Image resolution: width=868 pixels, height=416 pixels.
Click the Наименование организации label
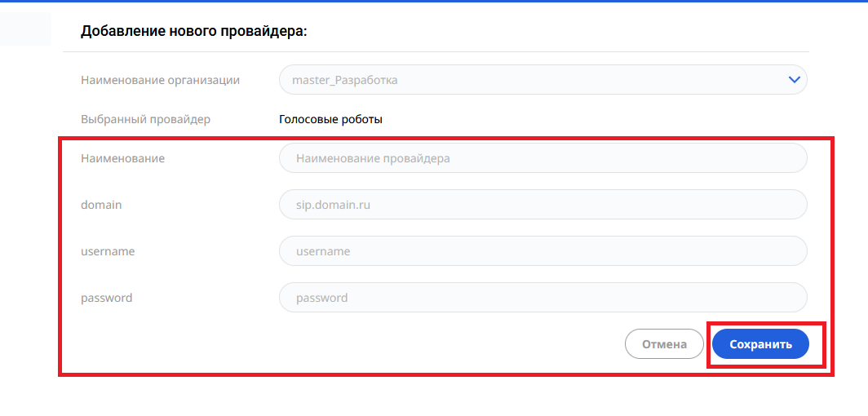(160, 80)
